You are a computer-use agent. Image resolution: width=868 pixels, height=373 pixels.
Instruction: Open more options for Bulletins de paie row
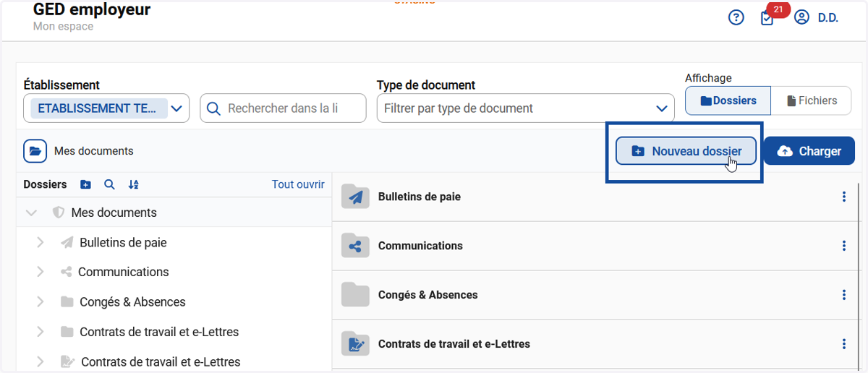[844, 197]
